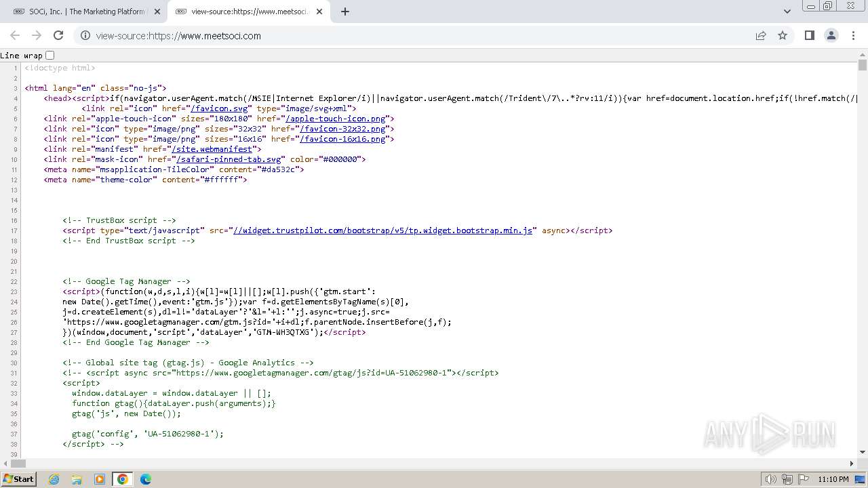Viewport: 868px width, 488px height.
Task: Open the /favicon.svg link
Action: point(219,108)
